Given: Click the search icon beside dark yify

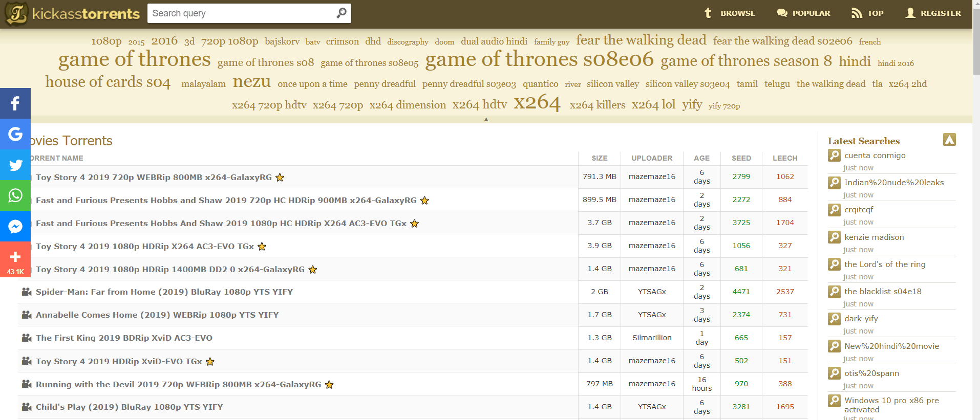Looking at the screenshot, I should (834, 319).
